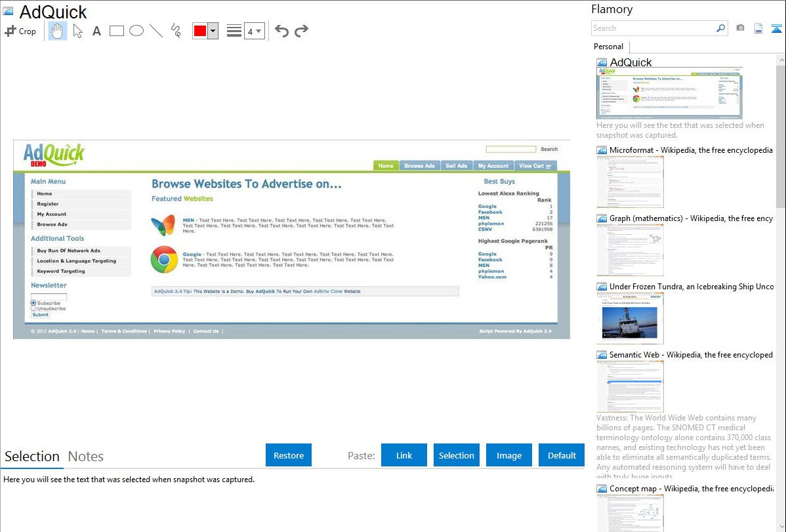Select the text annotation tool
Image resolution: width=786 pixels, height=532 pixels.
click(x=96, y=31)
